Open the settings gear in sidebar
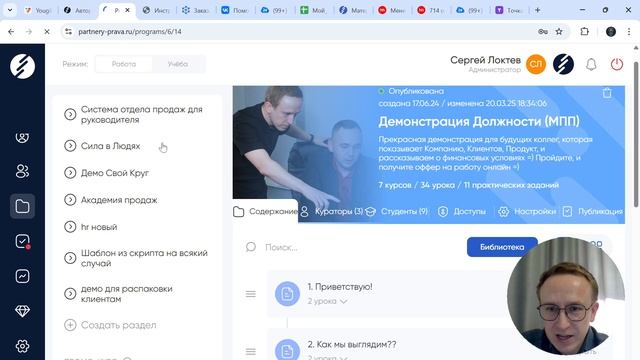The height and width of the screenshot is (360, 640). [x=22, y=346]
